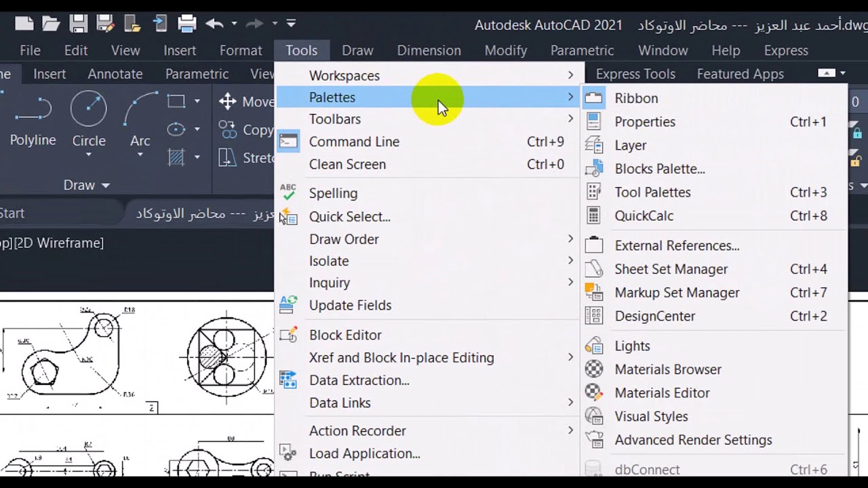Open the Rectangle tool dropdown arrow
The height and width of the screenshot is (488, 868).
pyautogui.click(x=197, y=102)
